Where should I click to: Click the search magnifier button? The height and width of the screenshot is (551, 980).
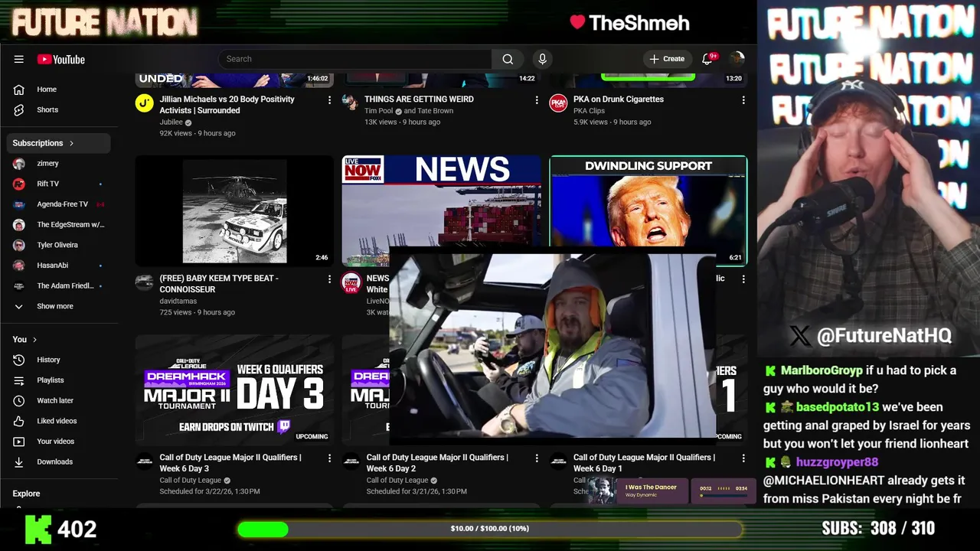point(508,59)
